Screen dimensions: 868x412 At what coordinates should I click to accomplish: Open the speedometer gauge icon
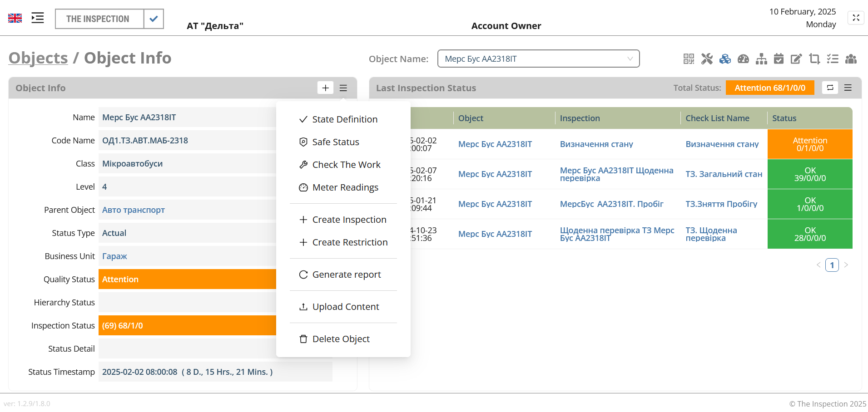pyautogui.click(x=743, y=59)
